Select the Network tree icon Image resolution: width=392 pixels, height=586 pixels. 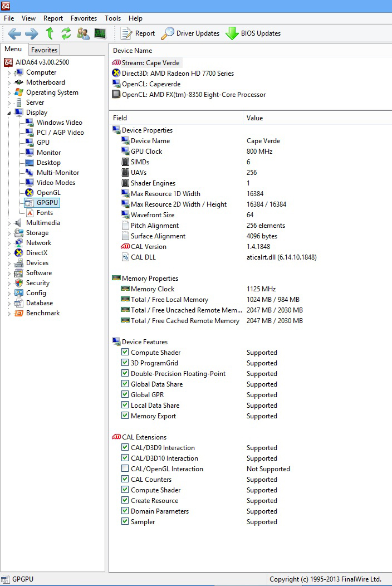pos(19,243)
